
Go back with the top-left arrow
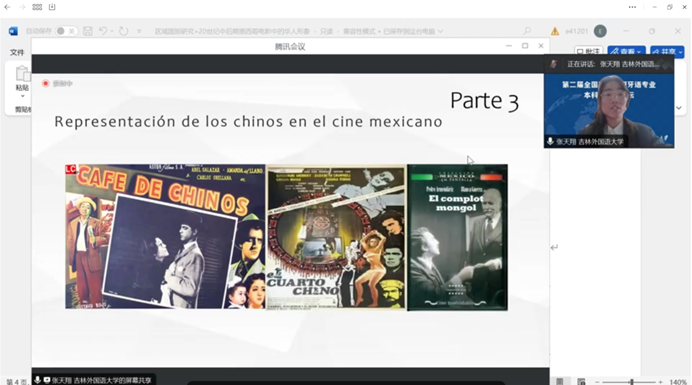point(7,7)
